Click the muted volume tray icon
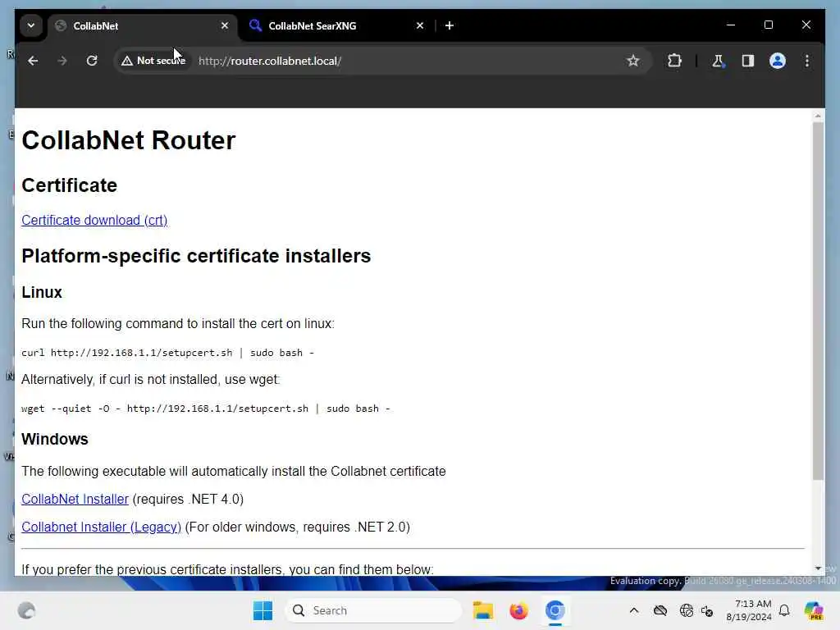The width and height of the screenshot is (840, 630). click(x=707, y=610)
